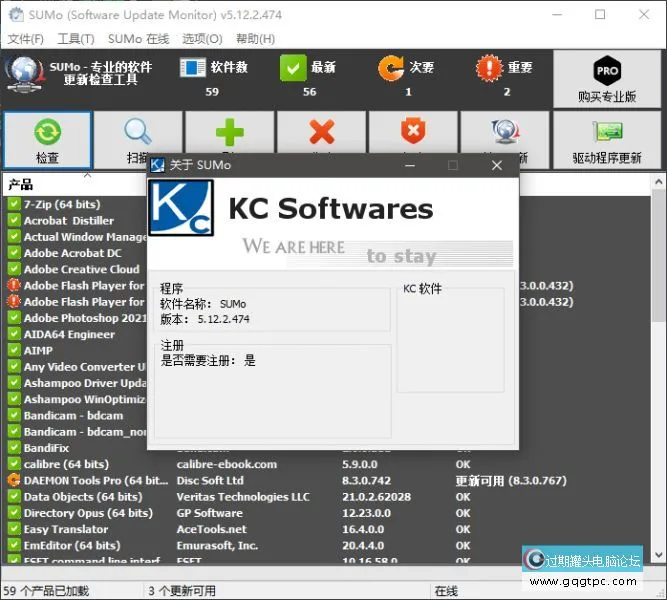Click the KC Softwares logo in dialog
Viewport: 667px width, 600px height.
pyautogui.click(x=181, y=207)
